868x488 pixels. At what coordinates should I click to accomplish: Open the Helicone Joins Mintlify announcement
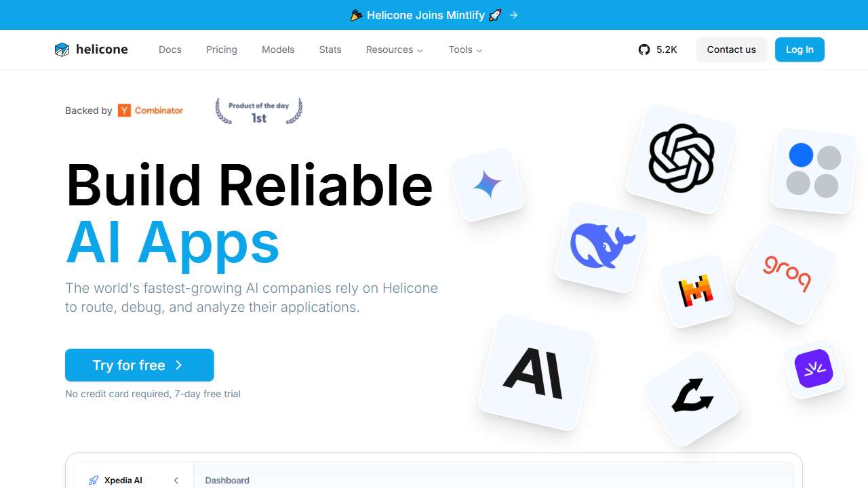[434, 15]
